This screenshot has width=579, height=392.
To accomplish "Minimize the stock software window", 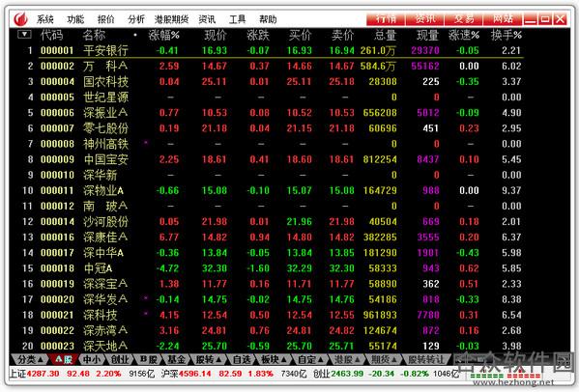I will (531, 19).
